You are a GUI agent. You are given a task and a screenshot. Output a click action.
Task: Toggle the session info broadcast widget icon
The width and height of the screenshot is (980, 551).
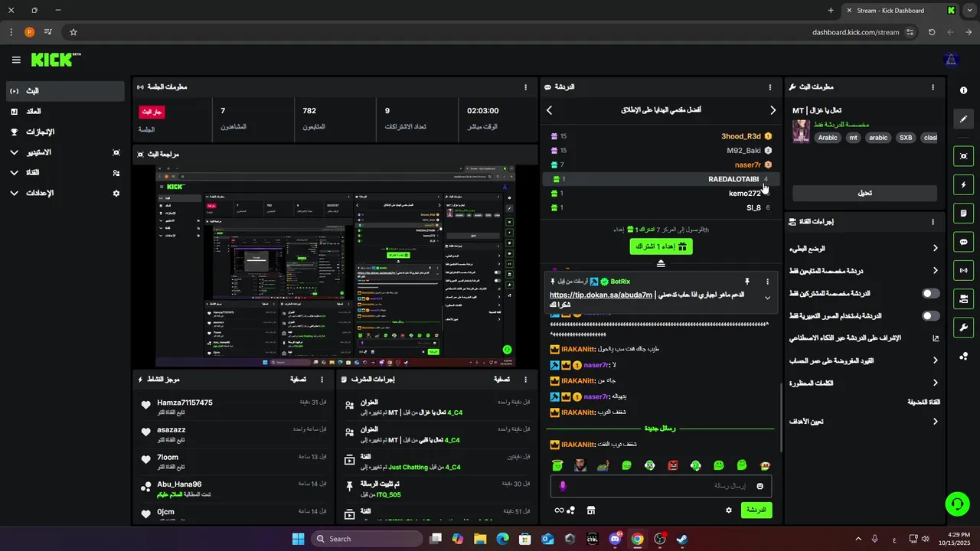pos(963,270)
